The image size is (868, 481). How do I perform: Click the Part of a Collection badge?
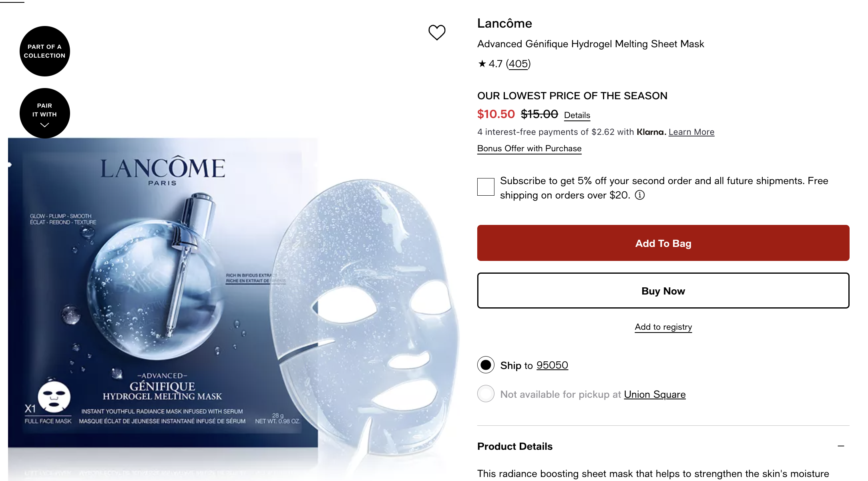(x=45, y=51)
